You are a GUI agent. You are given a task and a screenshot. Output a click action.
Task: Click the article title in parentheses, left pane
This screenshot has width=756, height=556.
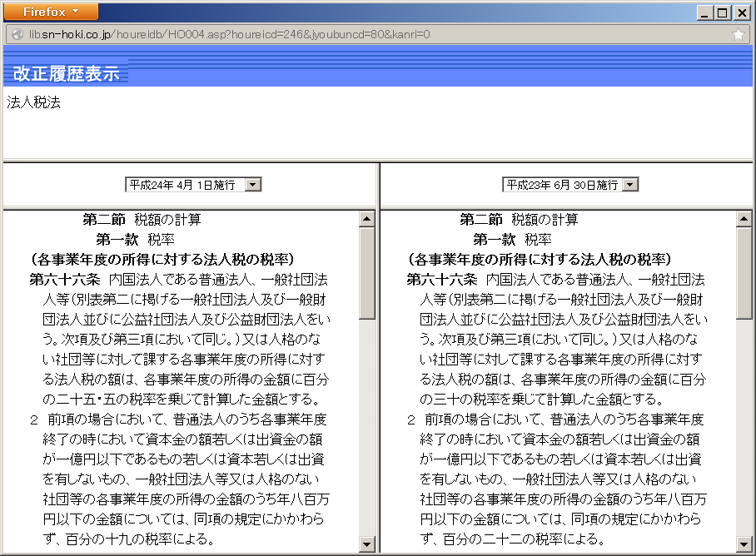162,260
